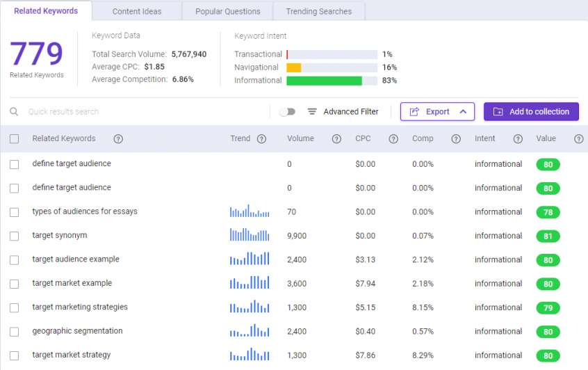Click trend chart for target market strategy
Viewport: 588px width, 370px height.
tap(250, 354)
